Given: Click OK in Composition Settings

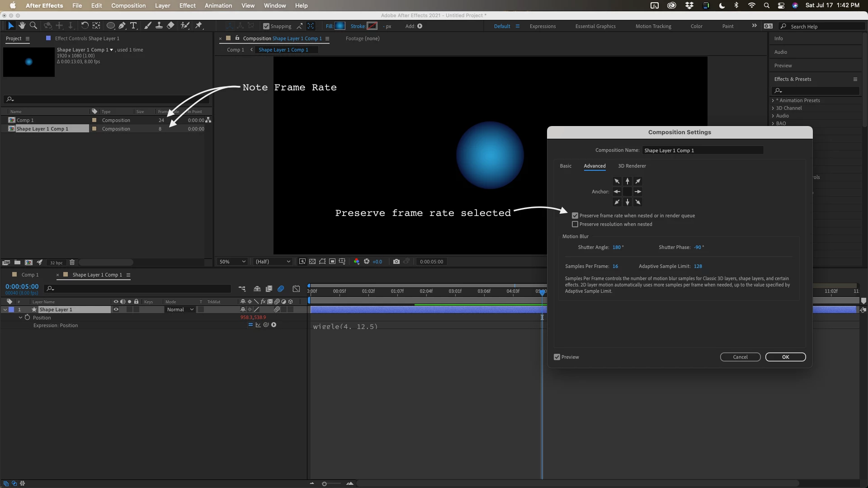Looking at the screenshot, I should click(785, 357).
